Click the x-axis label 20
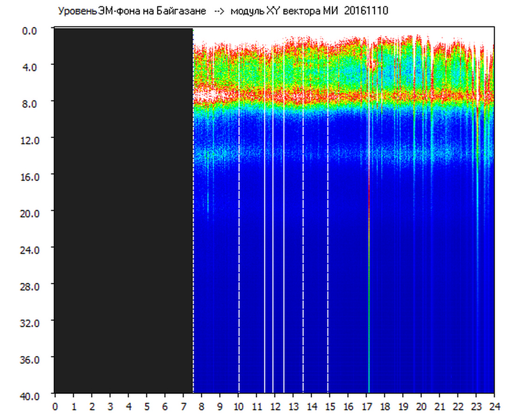The image size is (512, 420). click(x=421, y=406)
